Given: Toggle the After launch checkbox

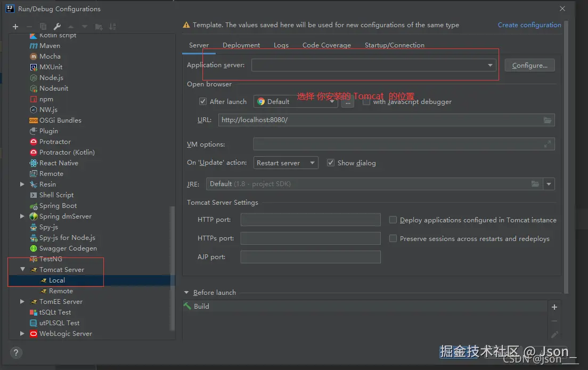Looking at the screenshot, I should (203, 101).
